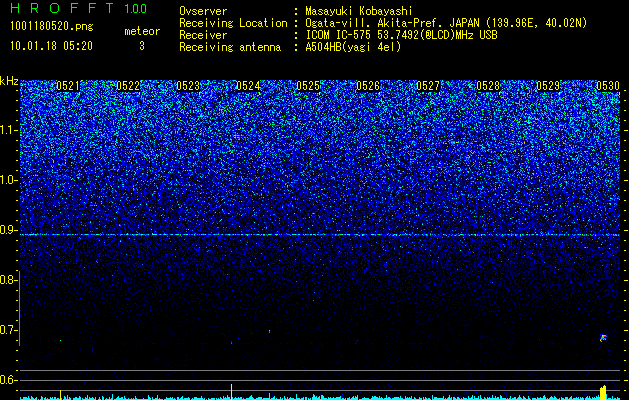Click the Ogata-vill. Akita-Pref. JAPAN location text

click(x=446, y=23)
